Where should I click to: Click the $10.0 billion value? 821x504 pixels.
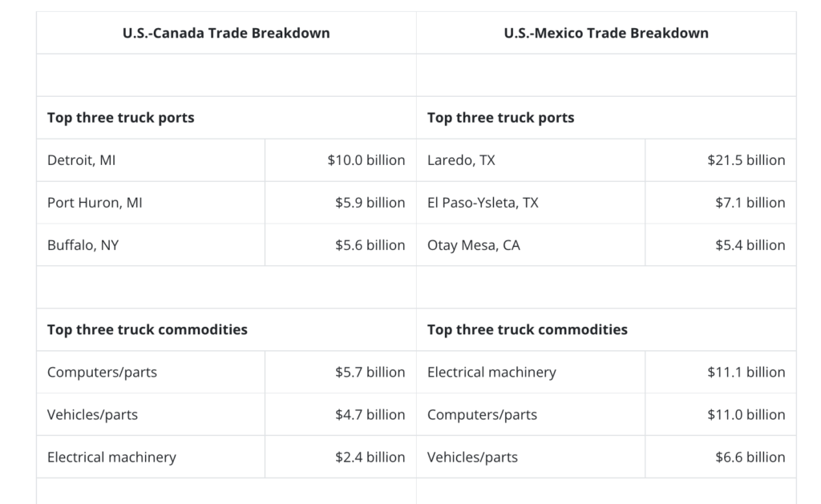coord(366,160)
